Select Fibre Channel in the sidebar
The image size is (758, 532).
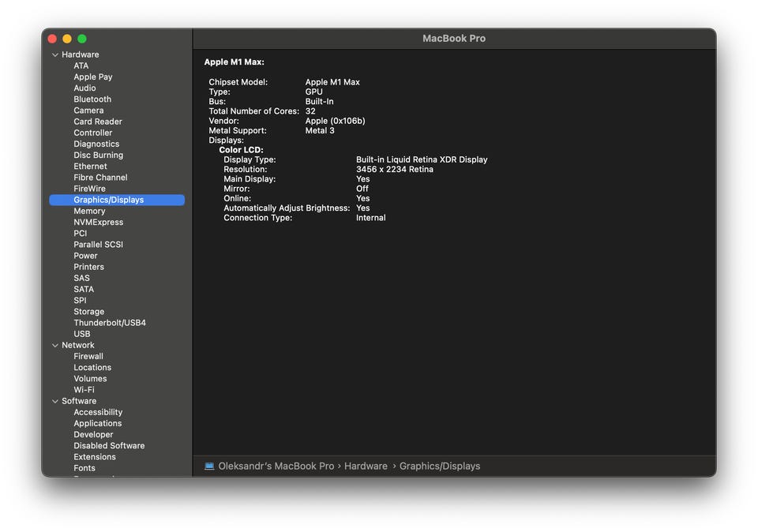[x=100, y=178]
